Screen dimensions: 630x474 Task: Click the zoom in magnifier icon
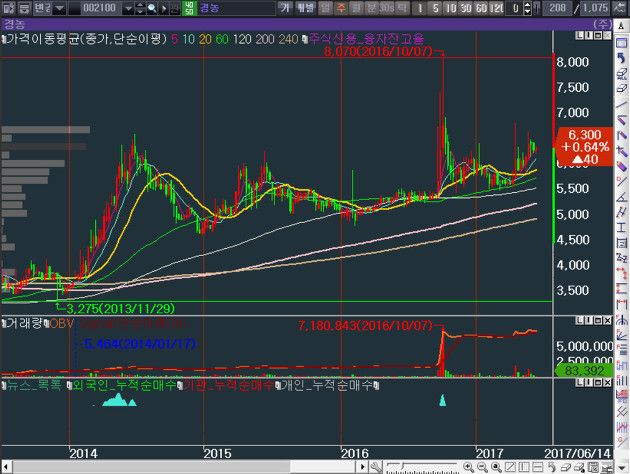(468, 467)
